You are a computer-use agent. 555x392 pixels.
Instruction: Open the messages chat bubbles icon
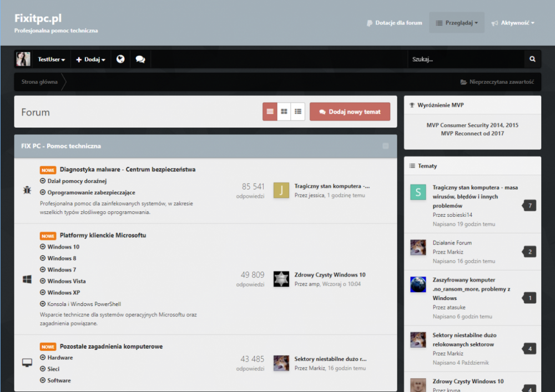click(140, 59)
